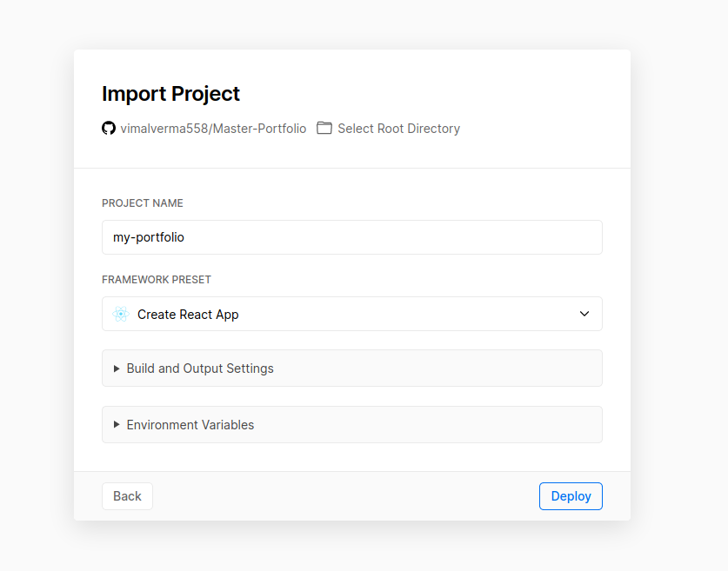This screenshot has height=571, width=728.
Task: Open the Framework Preset dropdown
Action: (351, 314)
